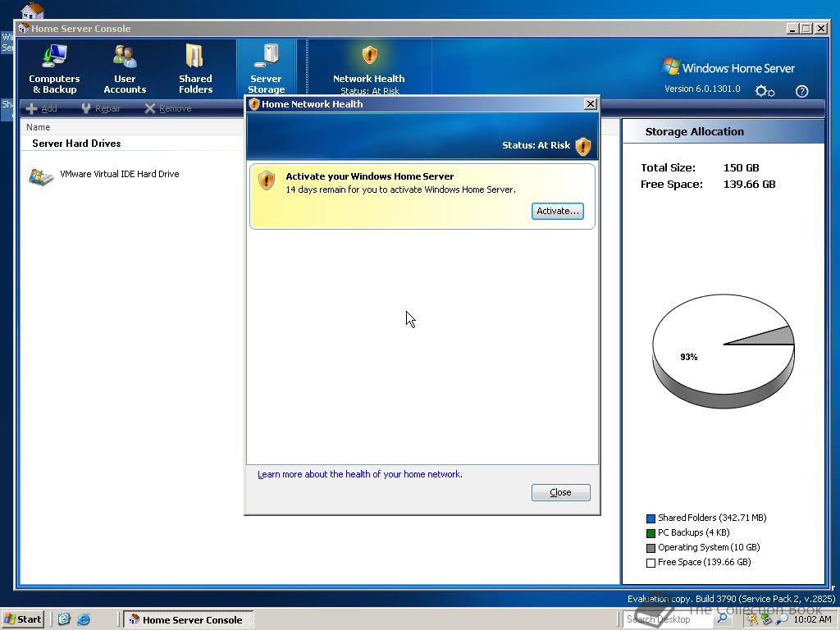840x630 pixels.
Task: Click the Status: At Risk shield icon
Action: coord(583,146)
